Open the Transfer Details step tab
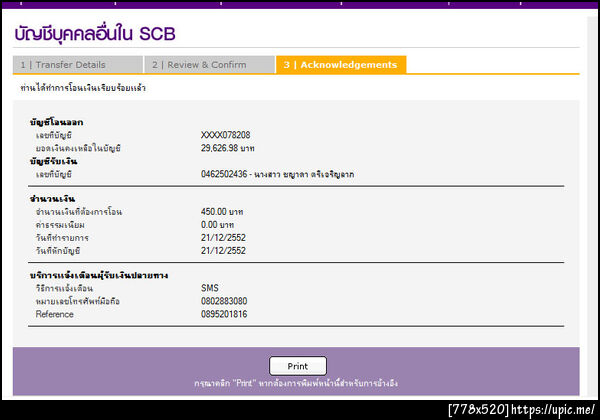 click(x=78, y=65)
